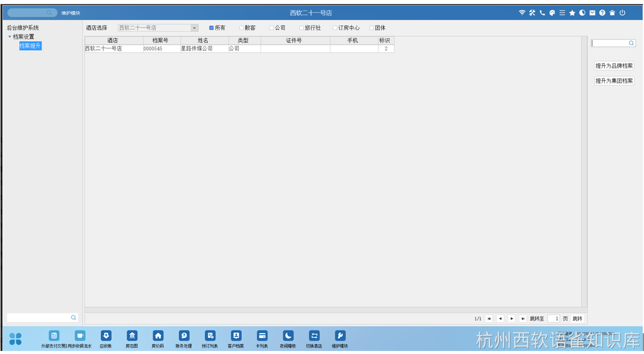Open the 酒店选择 hotel dropdown
Screen dimensions: 644x354
tap(194, 28)
